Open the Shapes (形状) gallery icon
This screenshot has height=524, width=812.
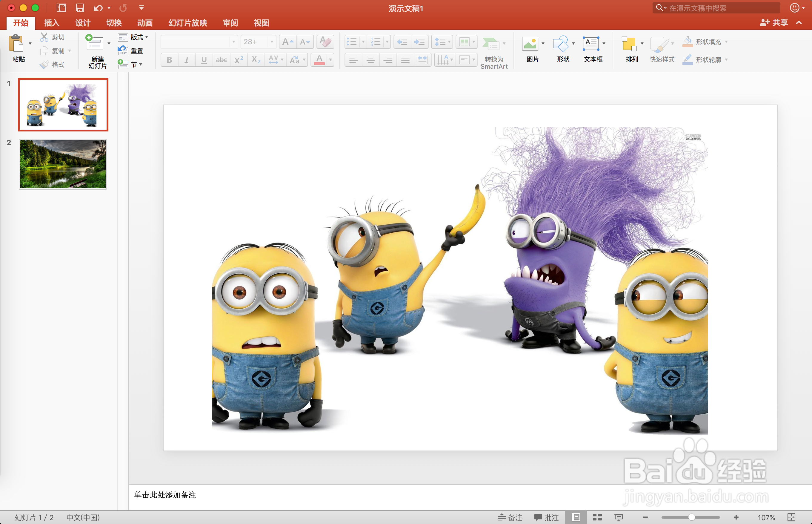click(560, 44)
